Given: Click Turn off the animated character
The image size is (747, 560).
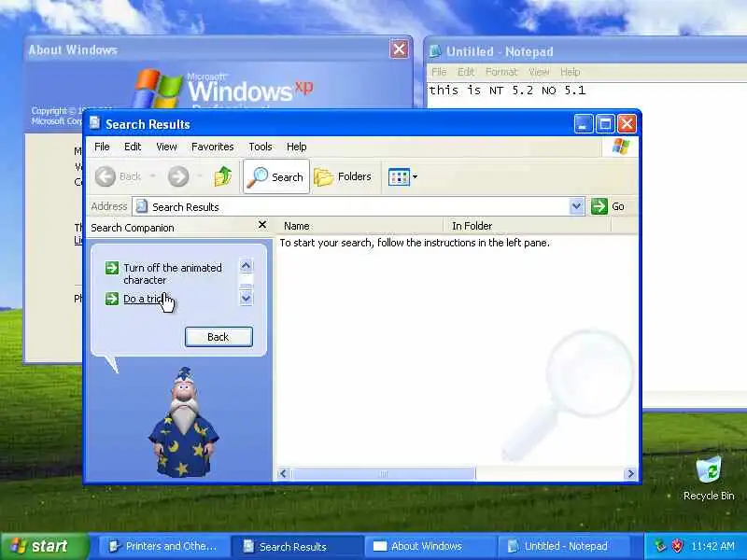Looking at the screenshot, I should point(173,273).
